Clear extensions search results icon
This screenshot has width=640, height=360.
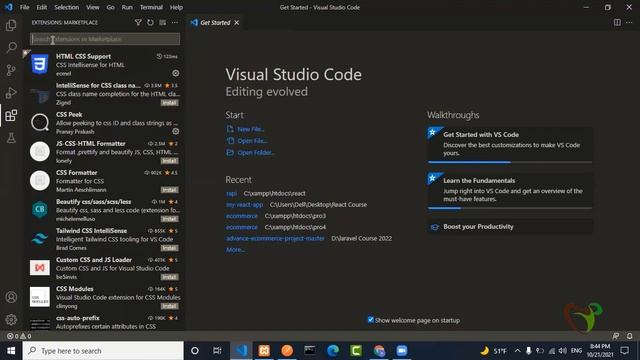[162, 22]
